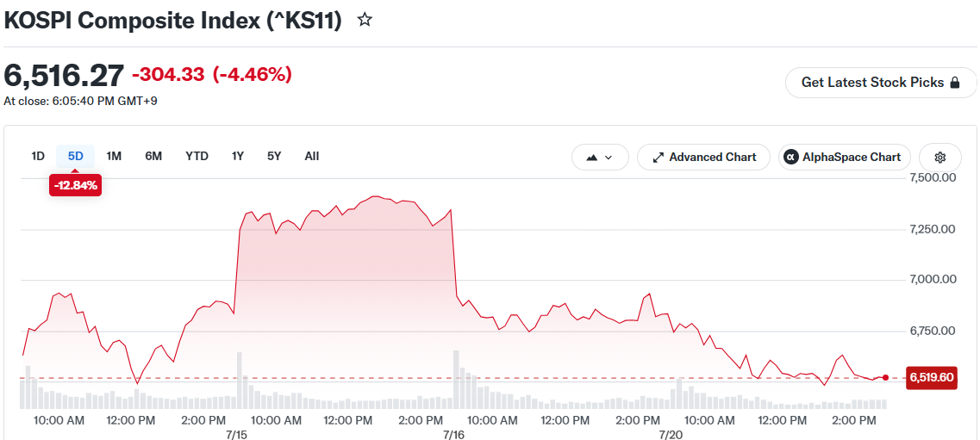This screenshot has height=440, width=980.
Task: Add KOSPI to watchlist with star icon
Action: pyautogui.click(x=365, y=20)
